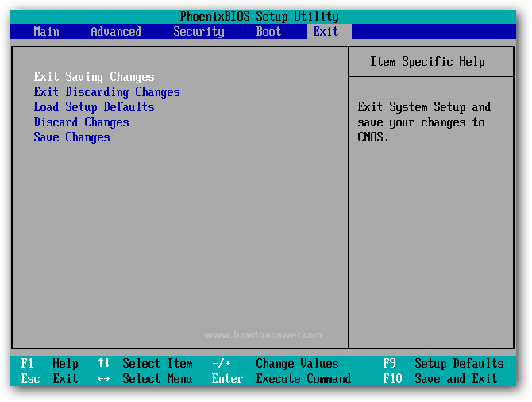This screenshot has width=532, height=402.
Task: Click the active Exit tab
Action: coord(326,32)
